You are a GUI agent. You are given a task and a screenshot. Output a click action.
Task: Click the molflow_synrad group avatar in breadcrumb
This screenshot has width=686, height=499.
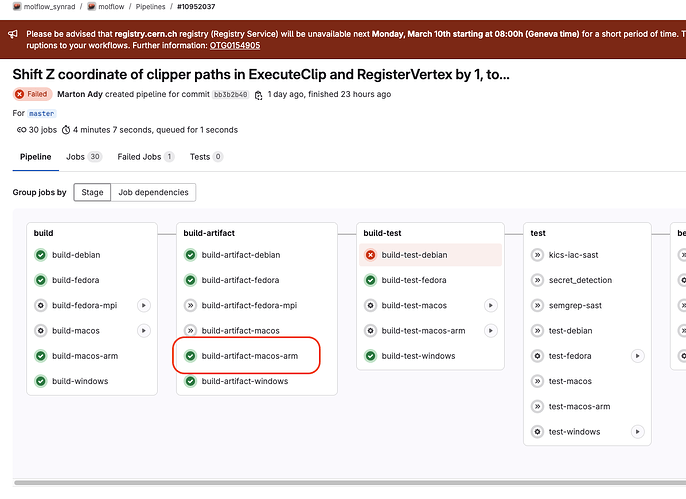[17, 7]
